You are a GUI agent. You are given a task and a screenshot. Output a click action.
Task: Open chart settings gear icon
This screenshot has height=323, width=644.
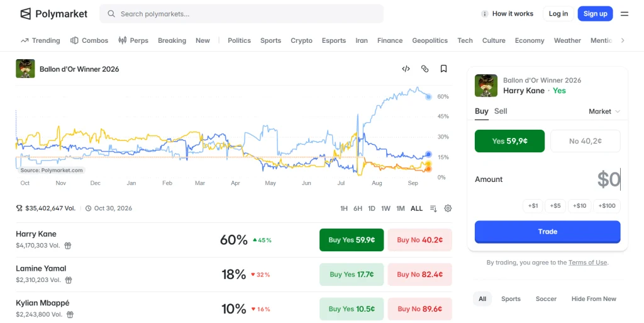pos(448,208)
